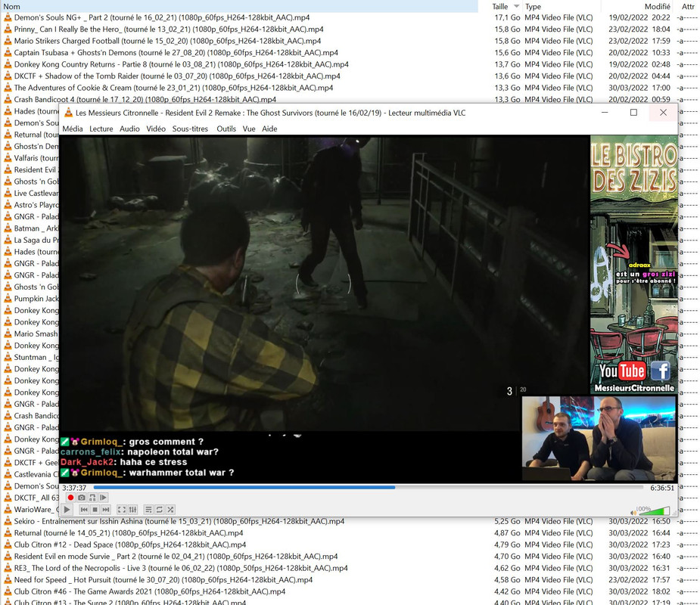Stop playback with the square Stop button
Viewport: 700px width, 605px height.
pos(95,510)
